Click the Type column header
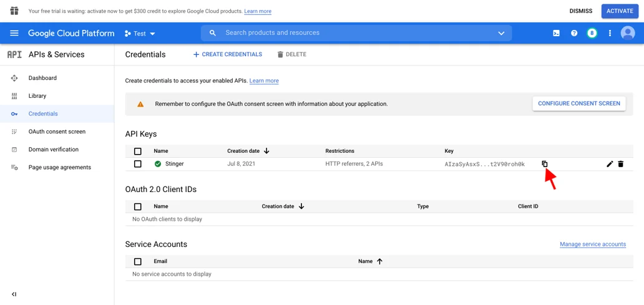This screenshot has height=305, width=644. pos(422,206)
